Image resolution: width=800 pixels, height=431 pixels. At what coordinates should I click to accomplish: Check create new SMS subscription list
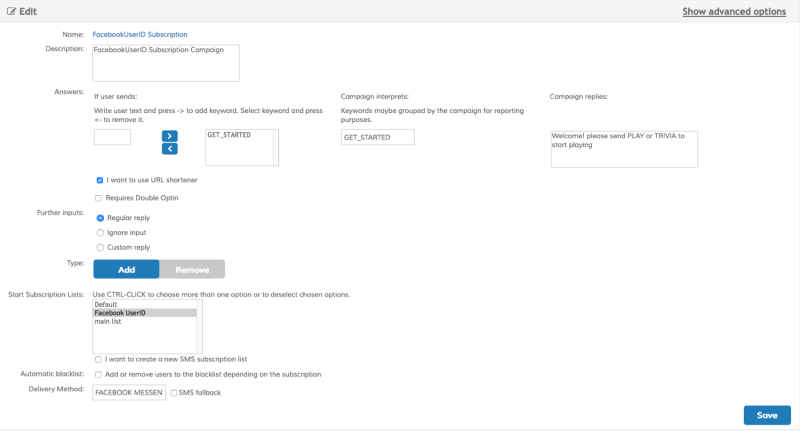[x=98, y=358]
